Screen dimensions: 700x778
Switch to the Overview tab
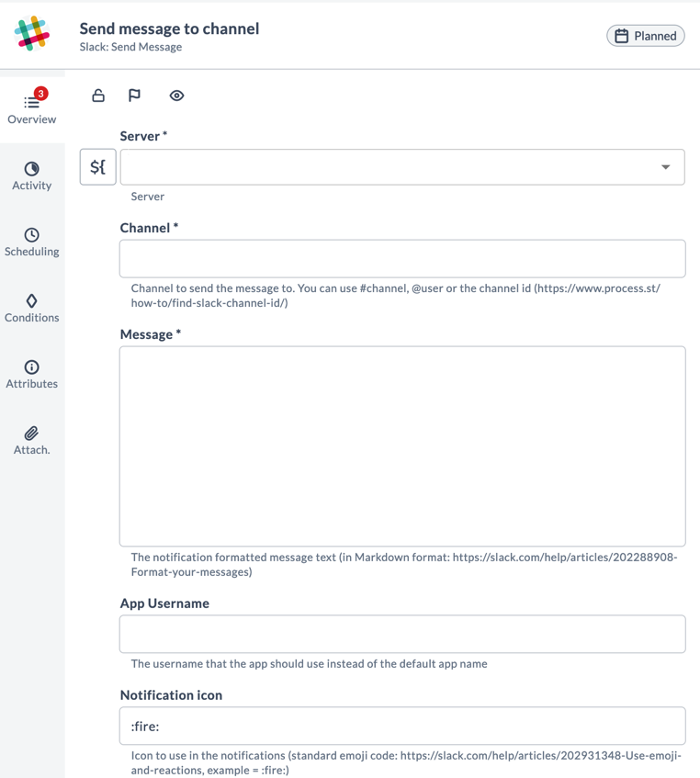point(31,108)
